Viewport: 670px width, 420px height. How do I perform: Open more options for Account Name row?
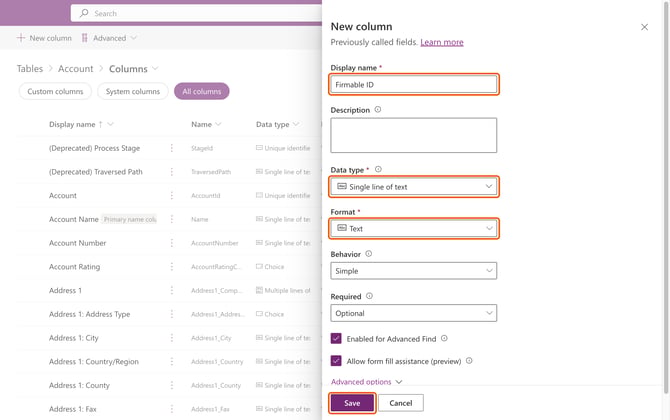[x=172, y=219]
